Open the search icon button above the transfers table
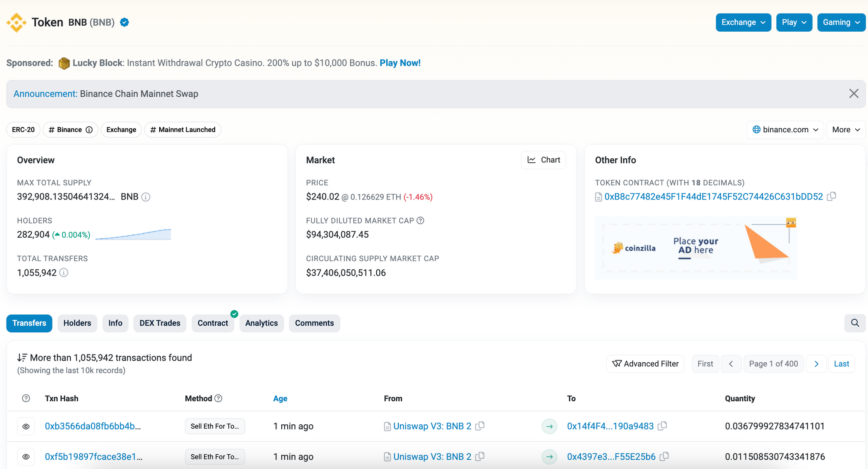 click(x=855, y=323)
